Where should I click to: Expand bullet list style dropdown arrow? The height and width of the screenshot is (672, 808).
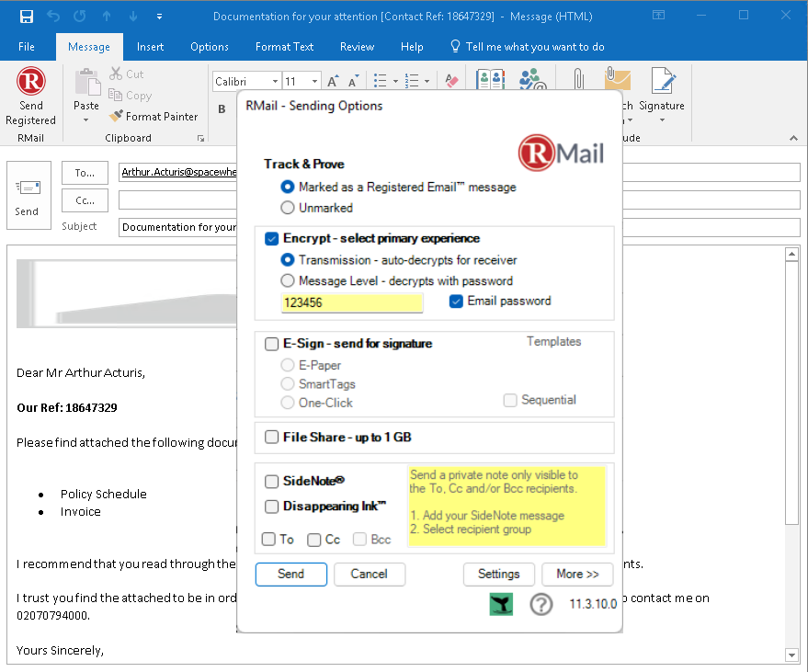click(x=395, y=81)
